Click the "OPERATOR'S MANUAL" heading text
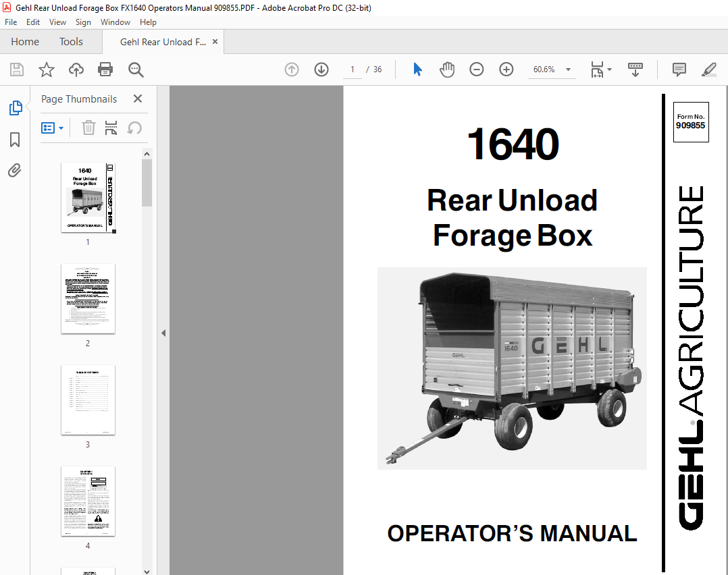Viewport: 728px width, 575px height. (512, 533)
